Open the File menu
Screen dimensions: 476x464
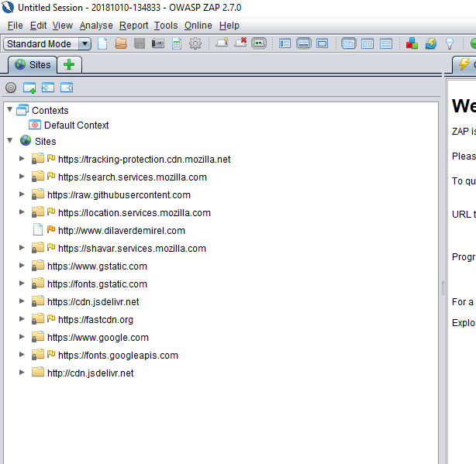16,26
